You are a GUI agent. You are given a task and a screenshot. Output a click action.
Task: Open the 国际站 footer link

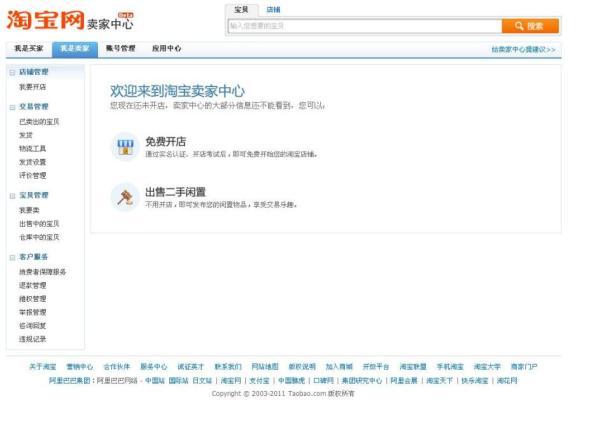tap(179, 381)
